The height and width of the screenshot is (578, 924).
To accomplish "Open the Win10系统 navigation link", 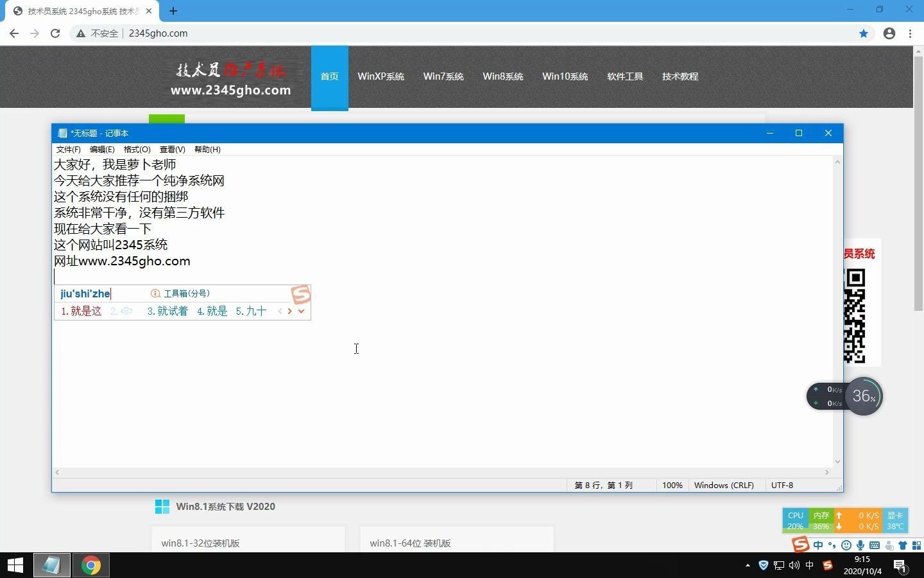I will (565, 76).
